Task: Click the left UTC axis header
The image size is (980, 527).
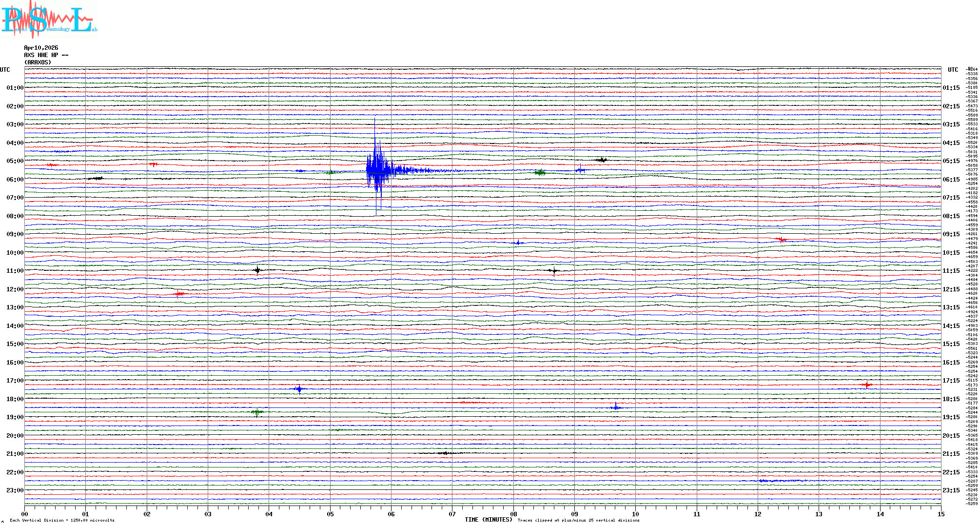Action: click(5, 70)
